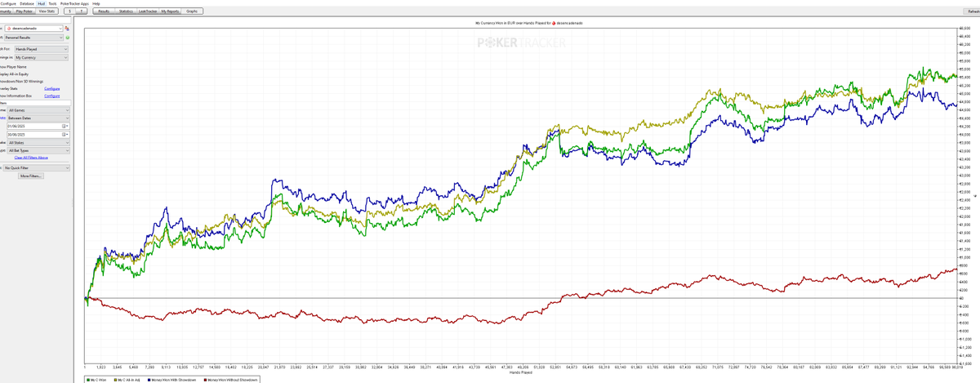Select the $ cash games button
Viewport: 980px width, 383px height.
(x=70, y=11)
